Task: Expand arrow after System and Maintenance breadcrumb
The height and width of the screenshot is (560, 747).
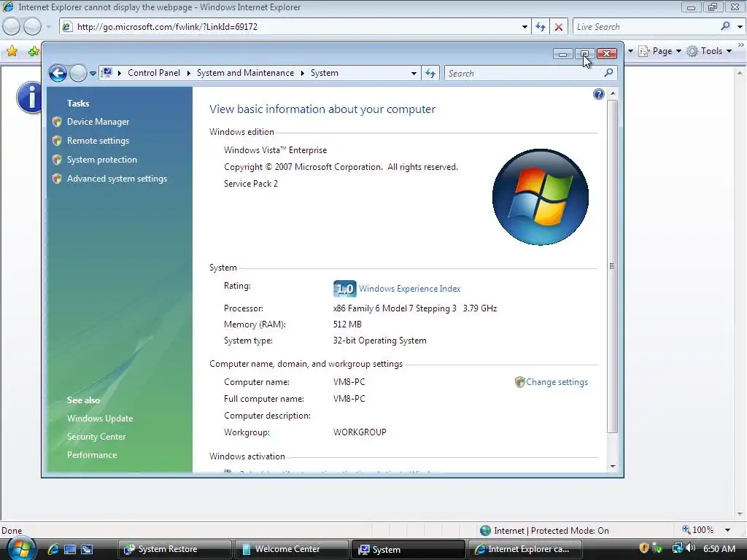Action: (303, 73)
